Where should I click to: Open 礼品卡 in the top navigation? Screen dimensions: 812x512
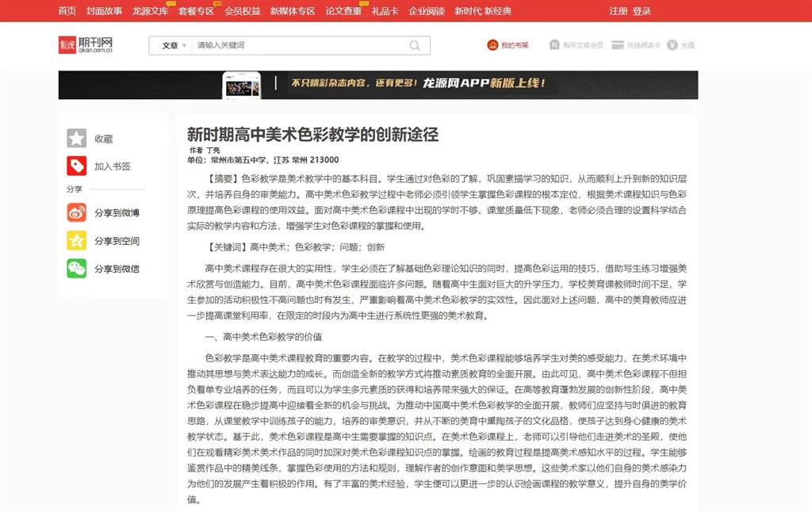(x=385, y=11)
